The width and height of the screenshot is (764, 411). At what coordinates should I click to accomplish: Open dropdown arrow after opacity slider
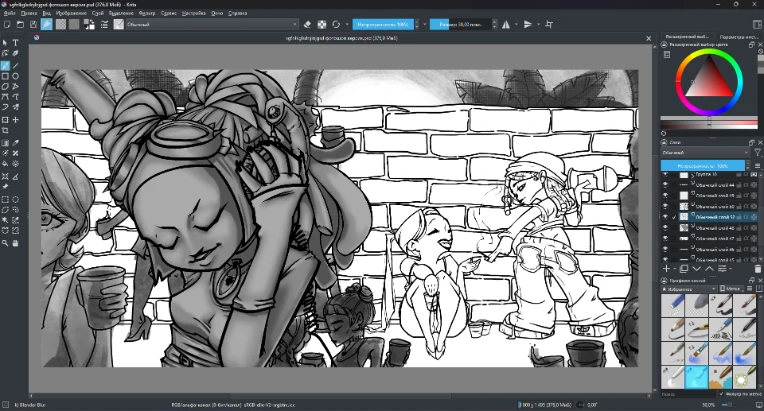coord(424,24)
